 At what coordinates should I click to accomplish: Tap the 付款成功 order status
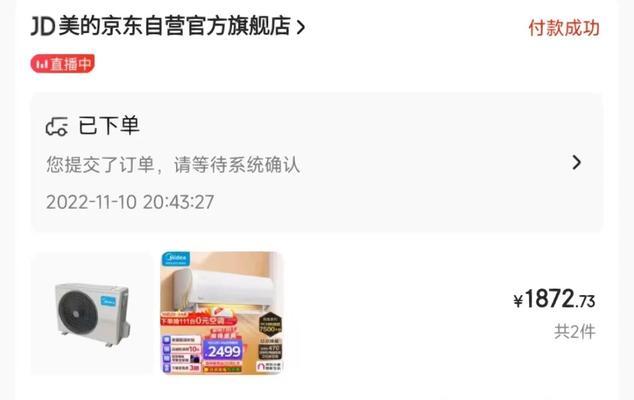564,28
